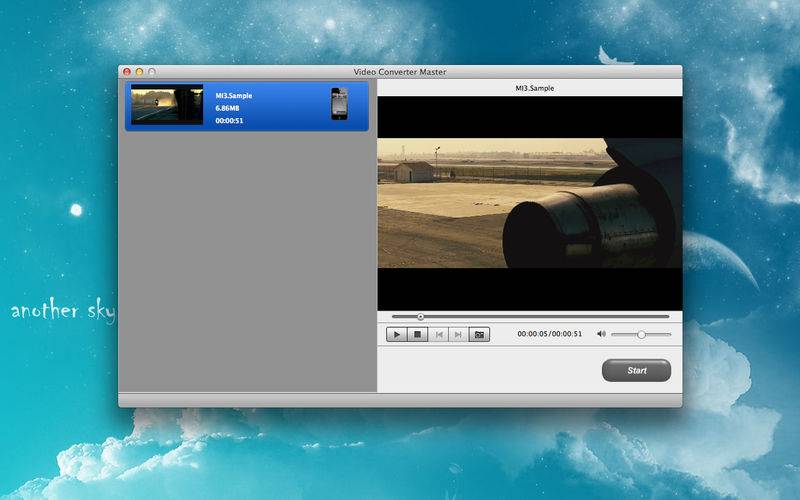The image size is (800, 500).
Task: Close the Video Converter Master window
Action: [x=127, y=72]
